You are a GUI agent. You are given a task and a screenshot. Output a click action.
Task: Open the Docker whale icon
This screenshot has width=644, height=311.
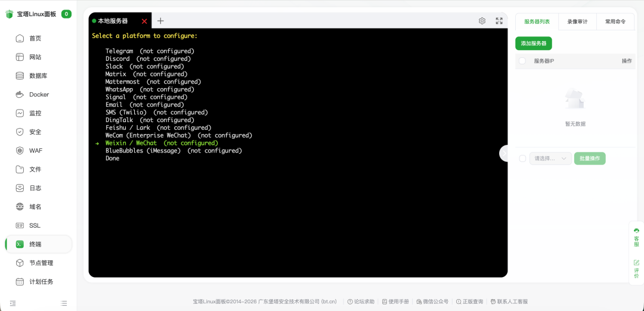(20, 94)
